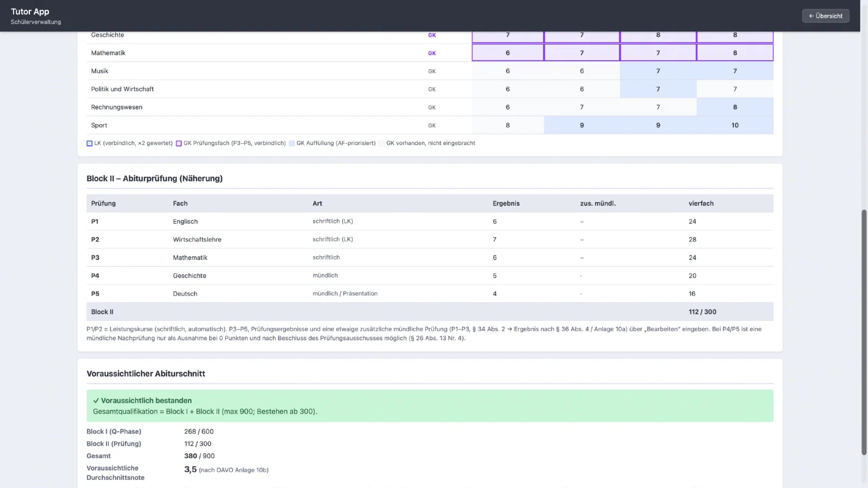Click the Übersicht back button

826,16
